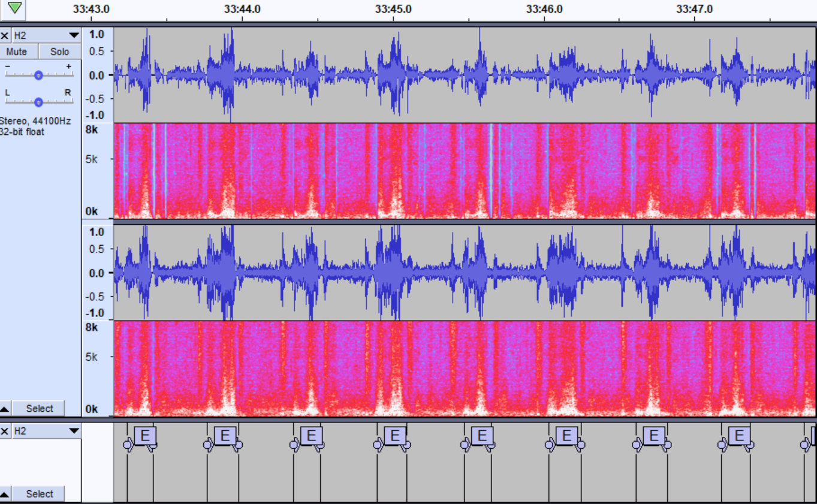
Task: Click the right handle of the fourth E label
Action: pyautogui.click(x=406, y=445)
